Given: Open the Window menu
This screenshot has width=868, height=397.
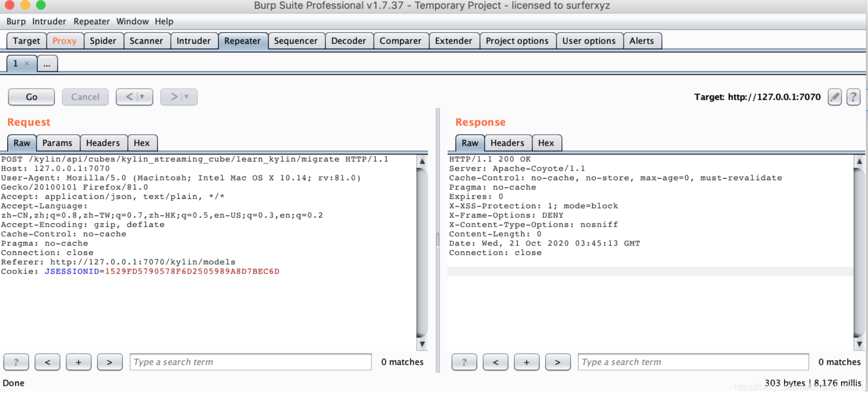Looking at the screenshot, I should pos(132,21).
